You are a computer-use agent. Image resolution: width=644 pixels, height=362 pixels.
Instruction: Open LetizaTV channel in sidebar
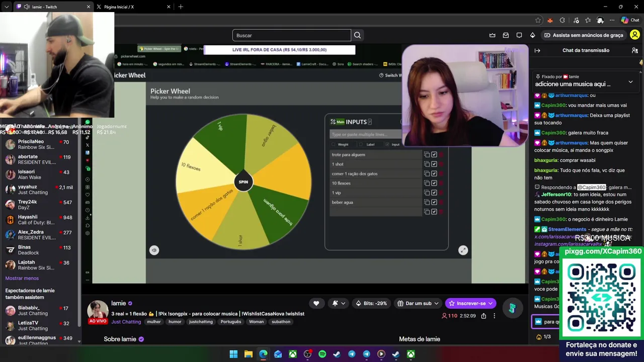(39, 325)
